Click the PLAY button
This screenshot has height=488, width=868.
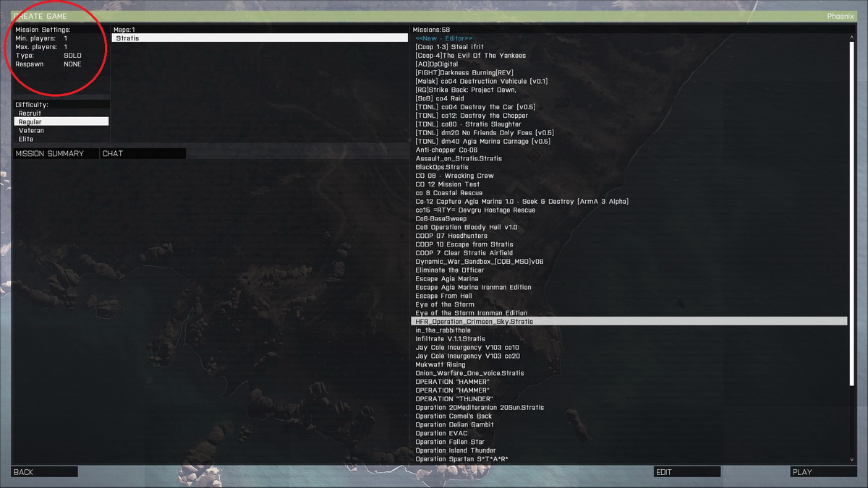click(x=822, y=471)
